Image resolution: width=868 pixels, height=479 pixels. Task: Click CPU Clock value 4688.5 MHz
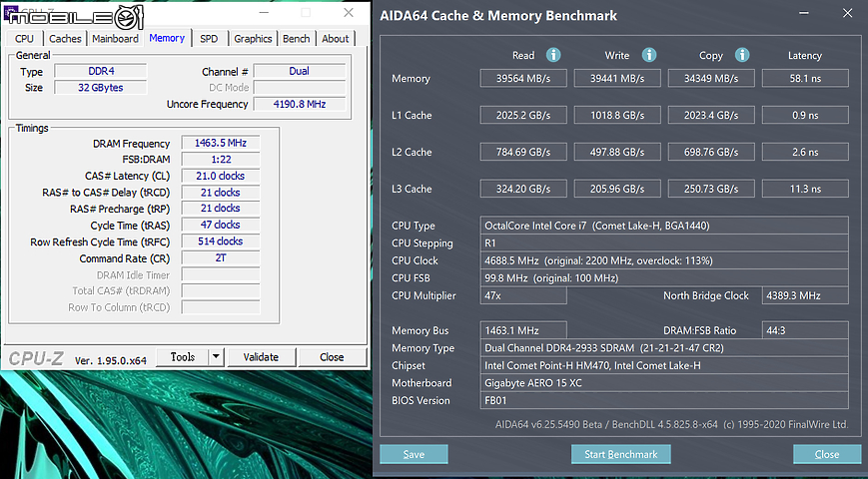coord(664,260)
